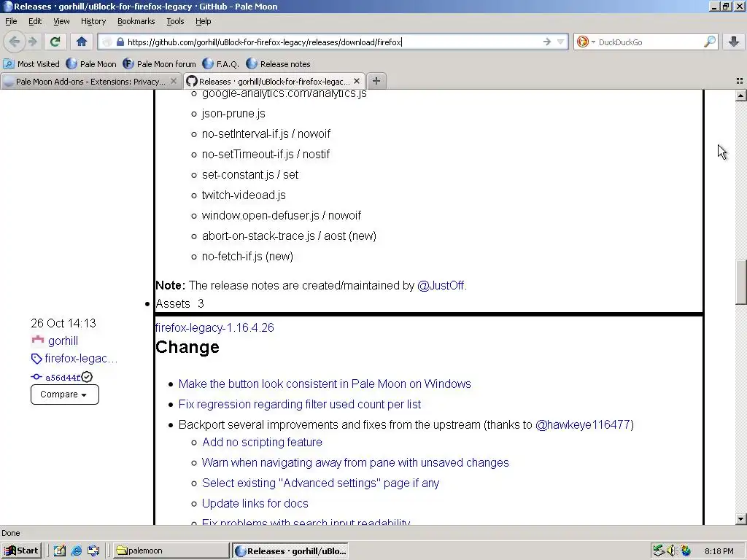The image size is (747, 560).
Task: Click the volume speaker tray icon
Action: point(671,551)
